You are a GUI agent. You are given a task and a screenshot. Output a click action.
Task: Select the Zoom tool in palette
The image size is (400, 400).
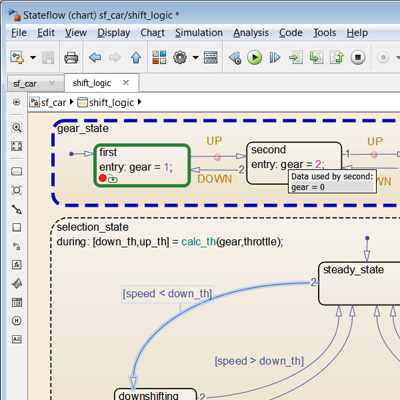tap(17, 128)
